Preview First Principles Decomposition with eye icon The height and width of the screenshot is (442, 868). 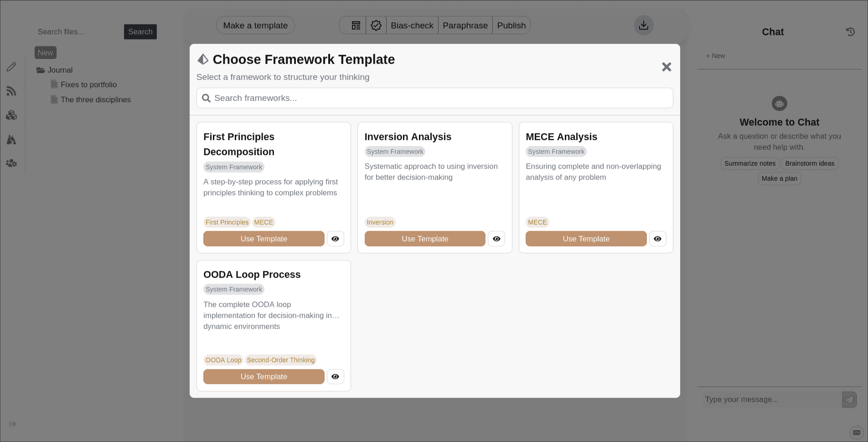(x=336, y=239)
